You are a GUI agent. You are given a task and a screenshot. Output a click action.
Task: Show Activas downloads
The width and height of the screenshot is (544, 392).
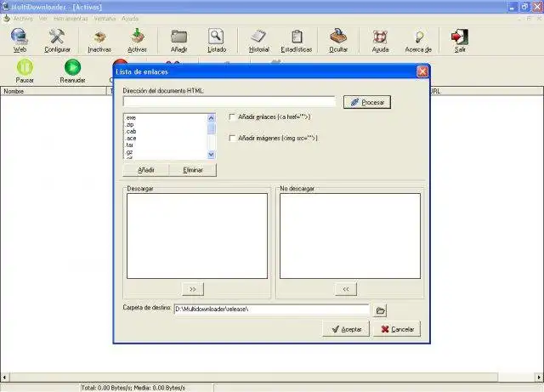138,40
